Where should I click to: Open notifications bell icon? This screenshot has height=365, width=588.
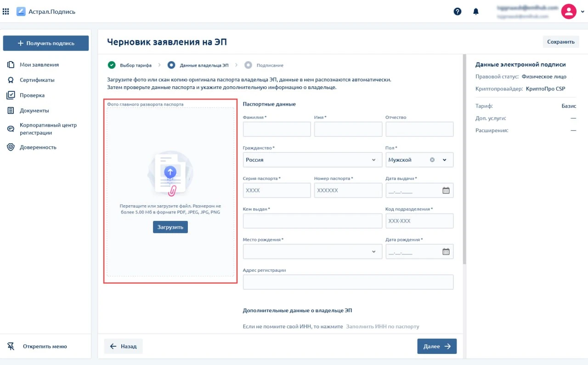point(476,11)
